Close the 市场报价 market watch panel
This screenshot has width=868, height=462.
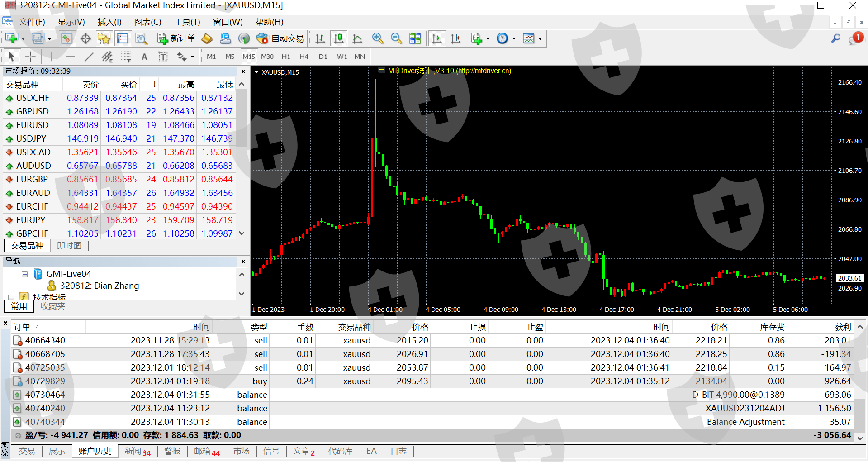click(x=243, y=71)
